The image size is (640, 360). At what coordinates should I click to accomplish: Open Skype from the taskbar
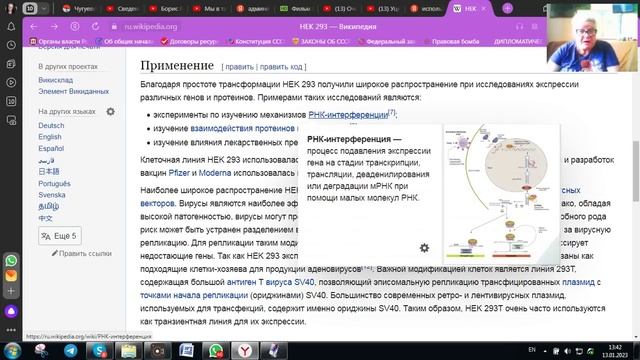99,351
